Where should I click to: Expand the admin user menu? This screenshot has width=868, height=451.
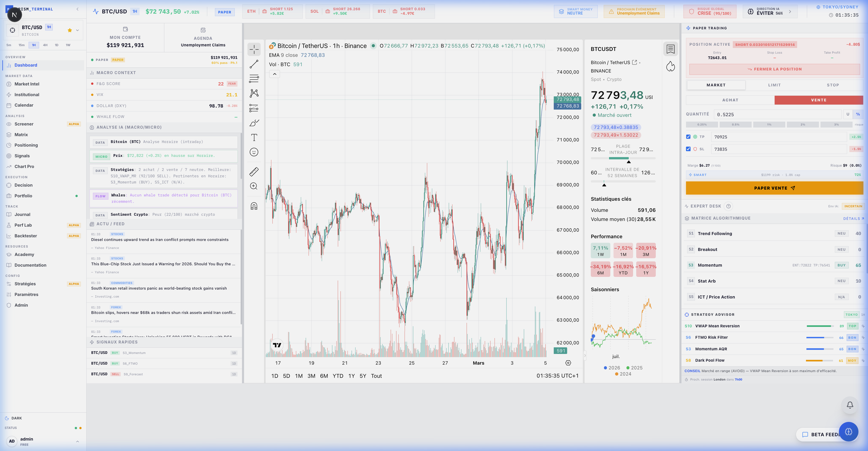77,441
